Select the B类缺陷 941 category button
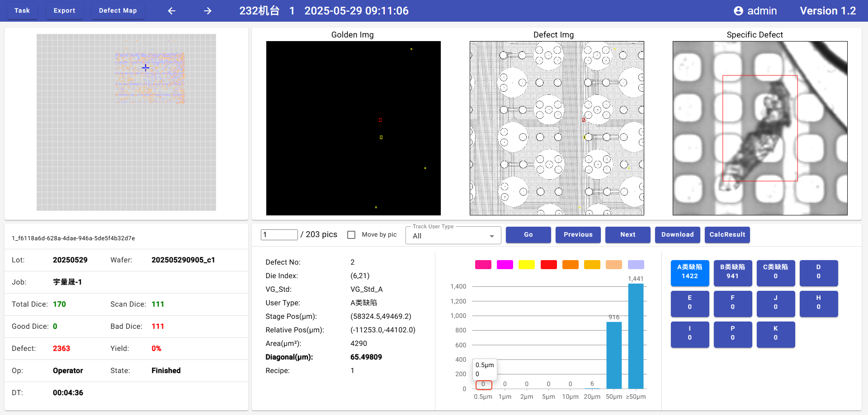Screen dimensions: 868x415 click(x=733, y=273)
